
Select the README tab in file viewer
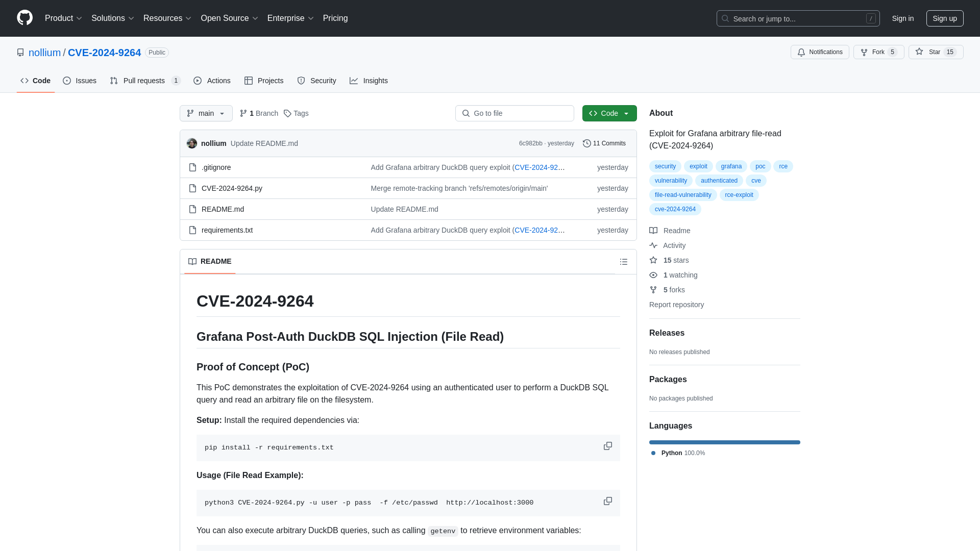tap(210, 261)
